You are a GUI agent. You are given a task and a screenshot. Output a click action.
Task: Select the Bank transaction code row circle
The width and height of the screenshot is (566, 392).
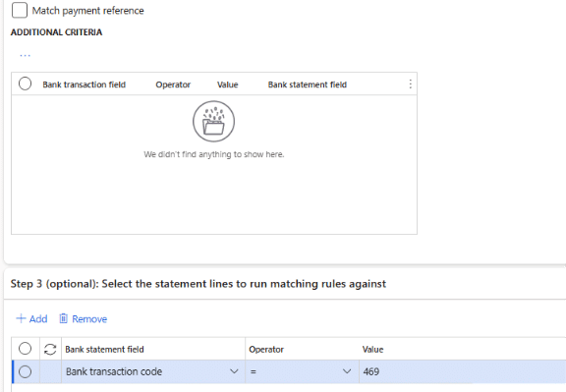click(25, 371)
